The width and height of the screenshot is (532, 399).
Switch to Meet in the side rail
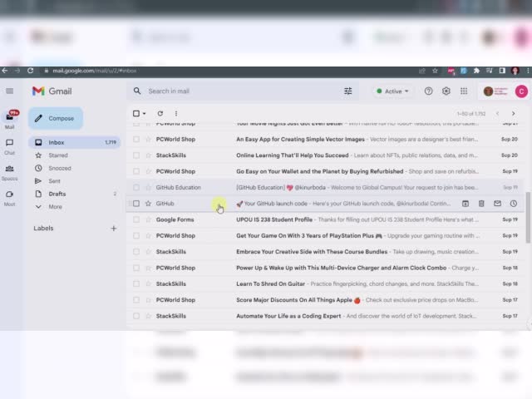(x=9, y=199)
